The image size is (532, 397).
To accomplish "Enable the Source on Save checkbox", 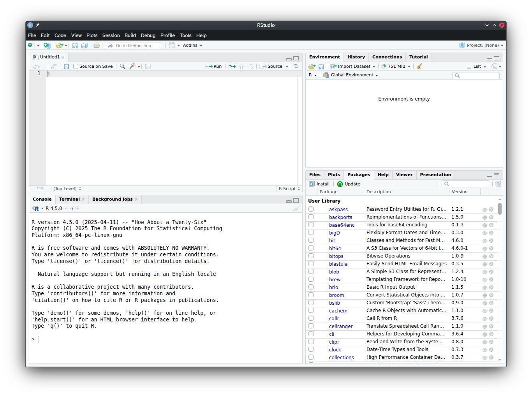I will pyautogui.click(x=76, y=66).
